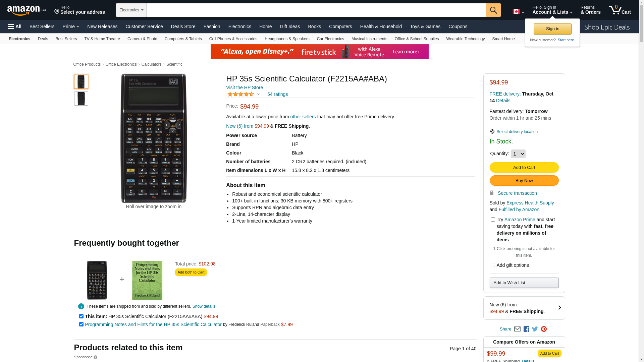644x362 pixels.
Task: Share on Twitter icon
Action: [x=535, y=329]
